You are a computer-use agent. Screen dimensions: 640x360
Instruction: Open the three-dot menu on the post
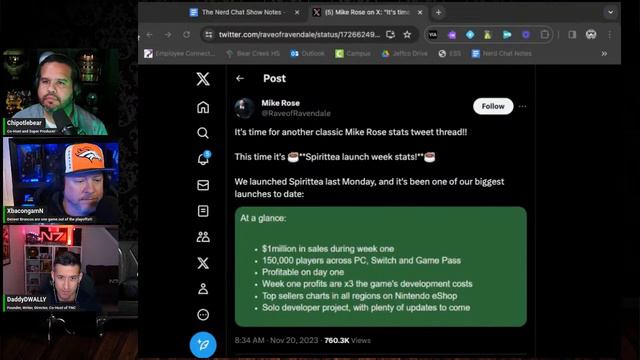pyautogui.click(x=522, y=107)
